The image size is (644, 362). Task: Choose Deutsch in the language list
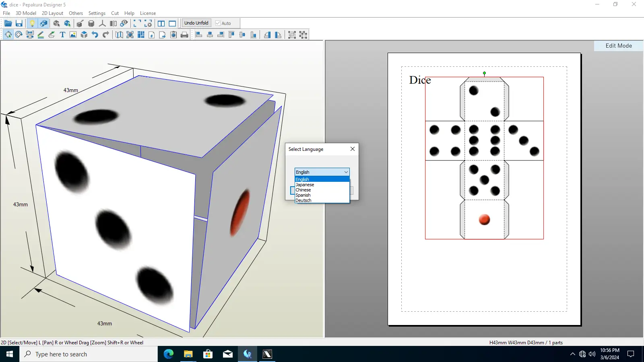coord(322,200)
